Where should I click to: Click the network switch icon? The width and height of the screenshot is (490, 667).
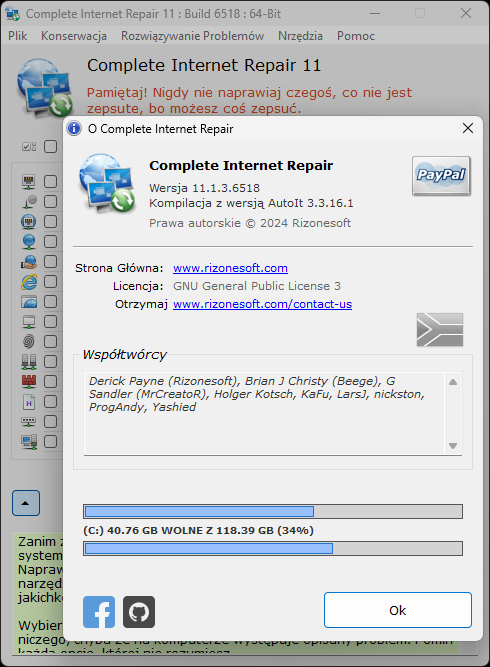pyautogui.click(x=28, y=422)
